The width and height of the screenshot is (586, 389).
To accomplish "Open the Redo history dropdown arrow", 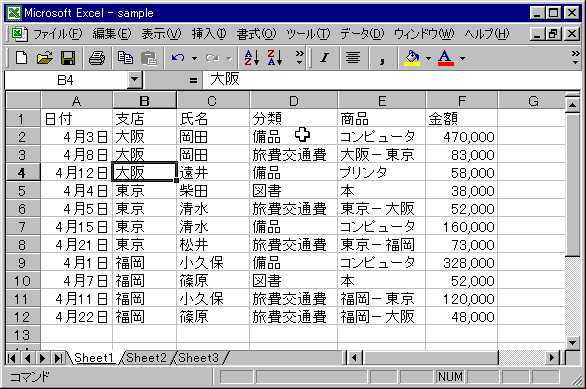I will 229,58.
